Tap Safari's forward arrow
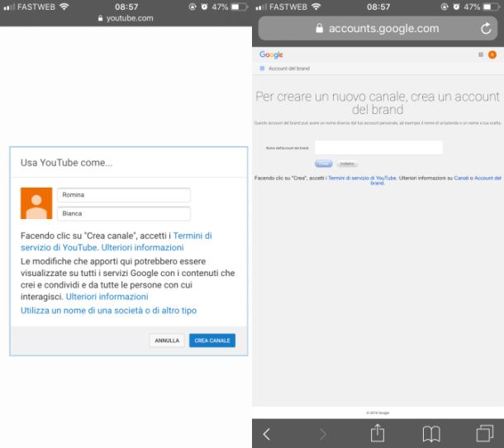This screenshot has width=504, height=448. tap(322, 434)
